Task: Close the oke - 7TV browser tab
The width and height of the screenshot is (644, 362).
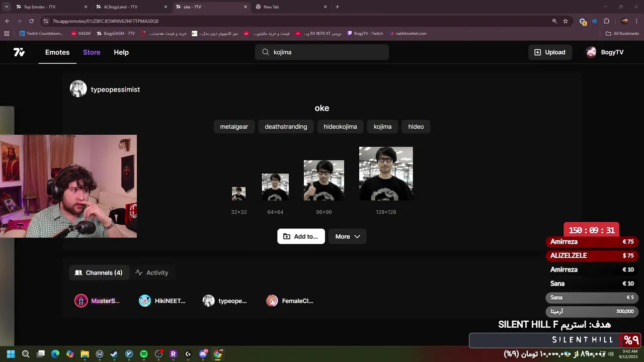Action: tap(246, 7)
